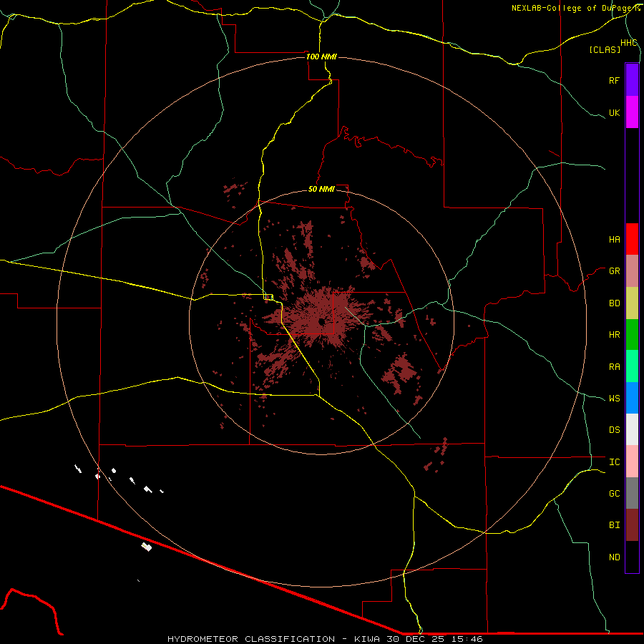Click the UK legend label
This screenshot has width=644, height=644.
coord(614,112)
